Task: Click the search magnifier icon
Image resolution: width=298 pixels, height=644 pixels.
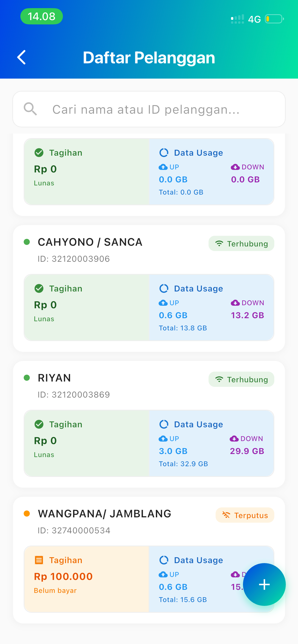Action: point(30,109)
